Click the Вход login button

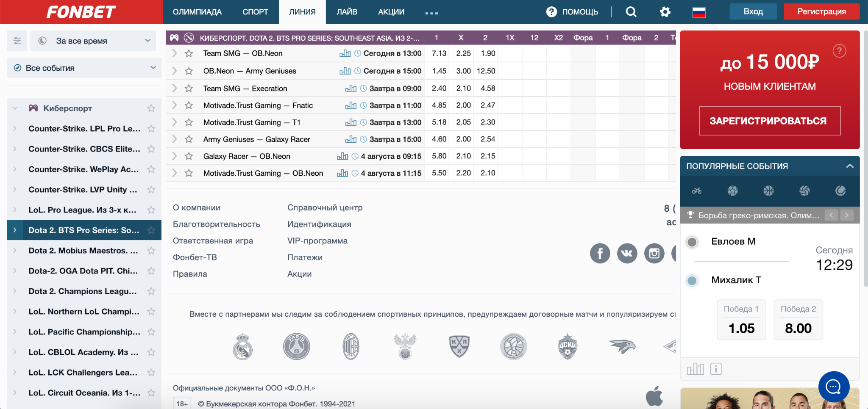click(753, 11)
